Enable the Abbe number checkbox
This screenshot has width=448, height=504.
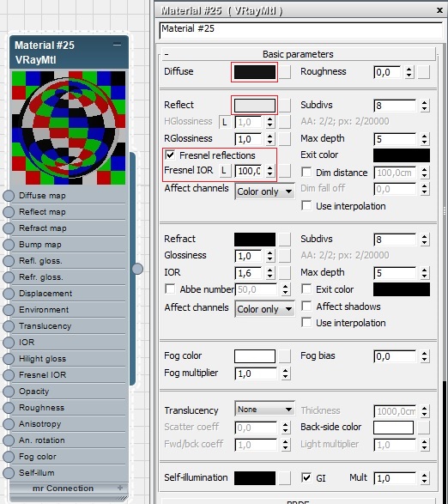tap(170, 288)
